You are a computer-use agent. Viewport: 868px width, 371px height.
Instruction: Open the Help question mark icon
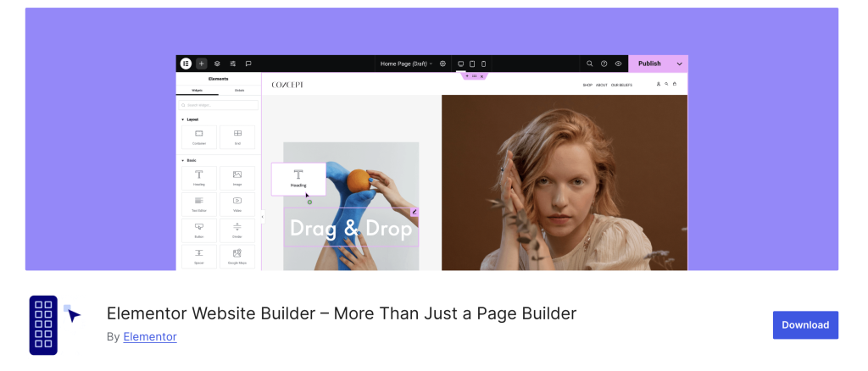click(x=604, y=64)
